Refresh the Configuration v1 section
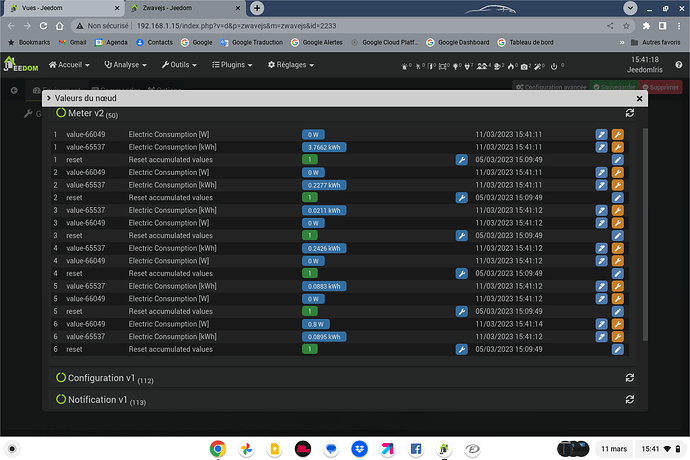Screen dimensions: 690x460 coord(630,378)
